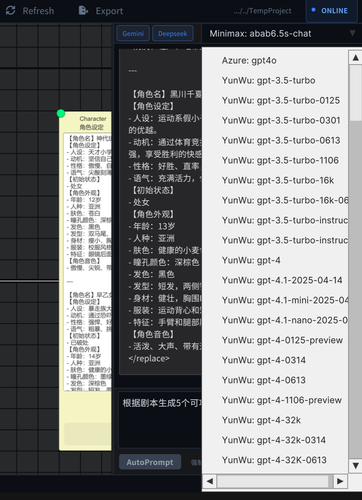The width and height of the screenshot is (362, 500).
Task: Click the list scroll up arrow
Action: click(x=355, y=58)
